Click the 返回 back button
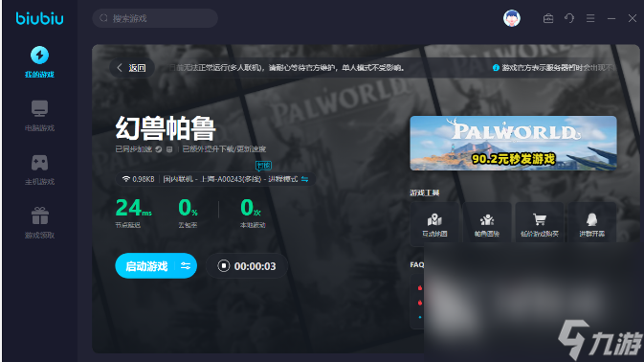This screenshot has height=362, width=644. [x=132, y=68]
